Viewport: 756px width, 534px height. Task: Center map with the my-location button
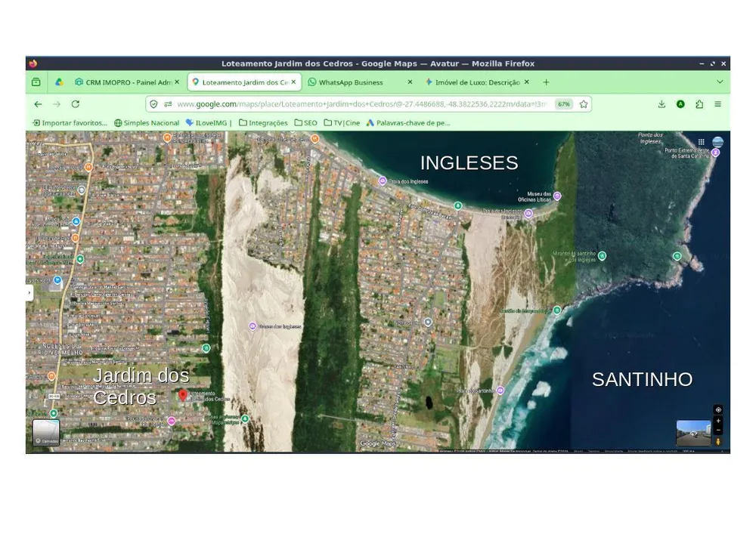pos(718,409)
